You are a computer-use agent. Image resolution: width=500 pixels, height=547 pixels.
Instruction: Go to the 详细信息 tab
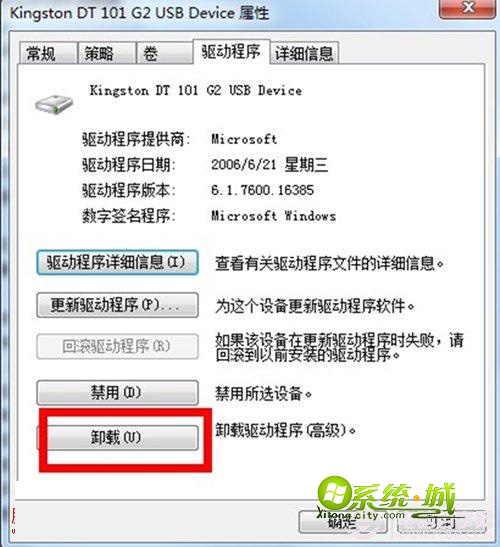[x=304, y=53]
